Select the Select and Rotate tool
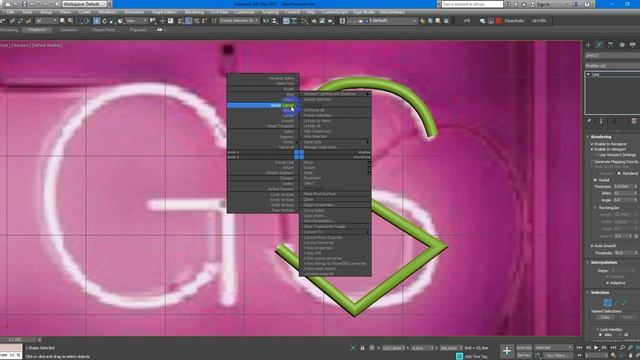The image size is (640, 360). 104,21
